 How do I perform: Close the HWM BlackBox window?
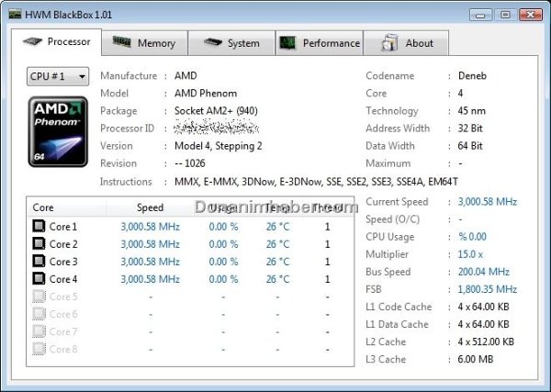coord(531,15)
